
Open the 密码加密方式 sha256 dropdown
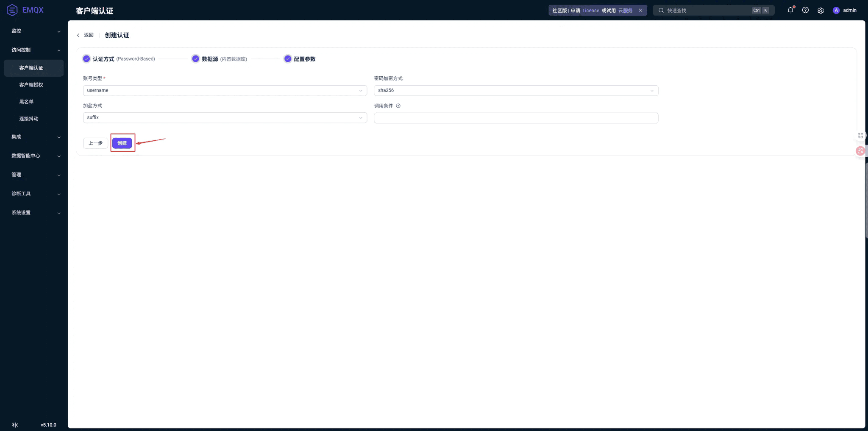515,91
